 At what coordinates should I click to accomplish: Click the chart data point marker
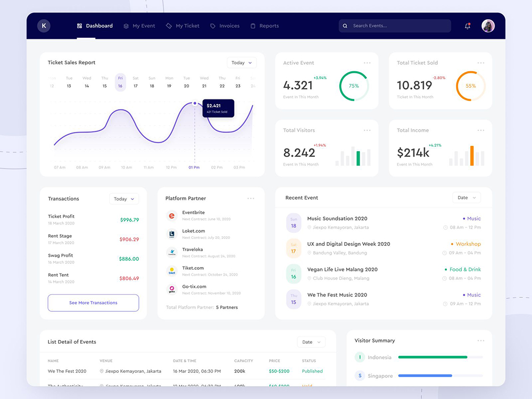195,103
